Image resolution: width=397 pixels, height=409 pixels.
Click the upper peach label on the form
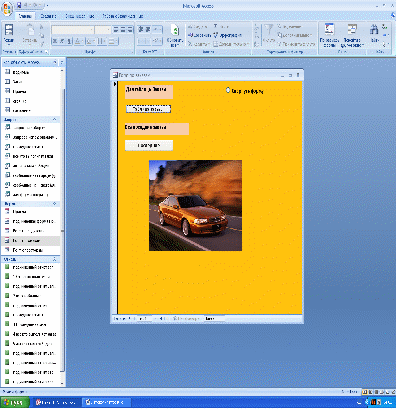[x=149, y=92]
